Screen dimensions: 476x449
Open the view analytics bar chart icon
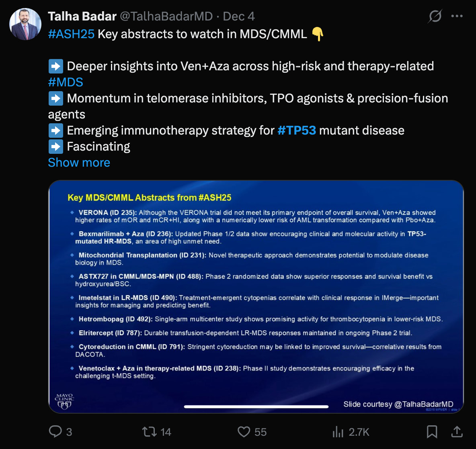click(x=338, y=432)
